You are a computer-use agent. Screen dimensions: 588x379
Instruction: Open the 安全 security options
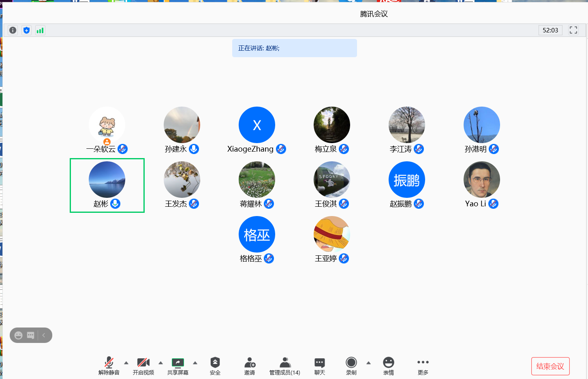pos(215,365)
